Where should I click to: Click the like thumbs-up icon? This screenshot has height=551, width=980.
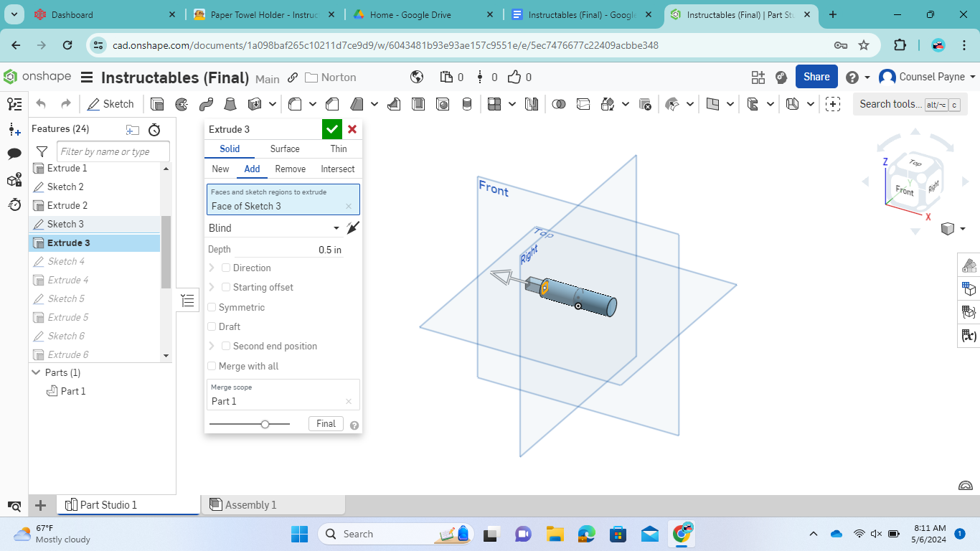pyautogui.click(x=514, y=77)
